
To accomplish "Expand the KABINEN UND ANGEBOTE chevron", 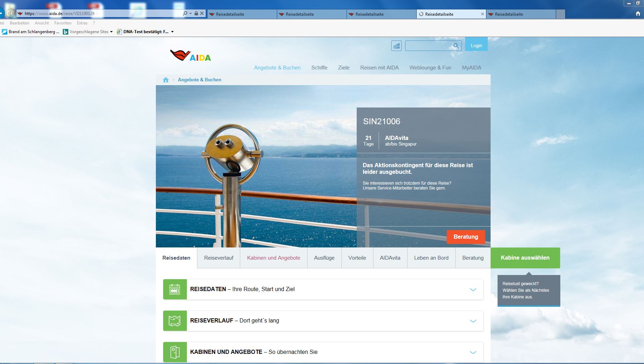I will [473, 352].
